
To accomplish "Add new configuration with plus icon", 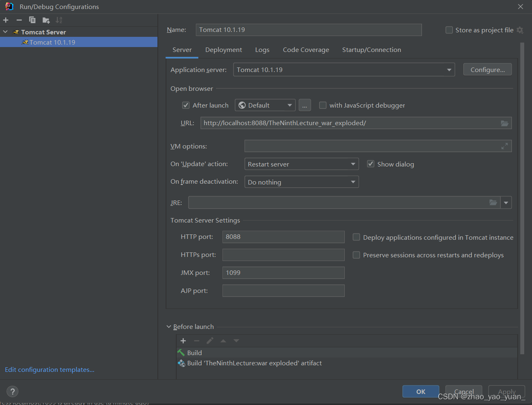I will (x=6, y=20).
